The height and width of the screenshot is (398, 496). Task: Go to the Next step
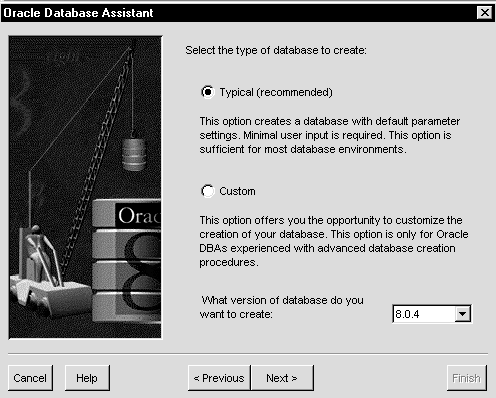click(282, 378)
